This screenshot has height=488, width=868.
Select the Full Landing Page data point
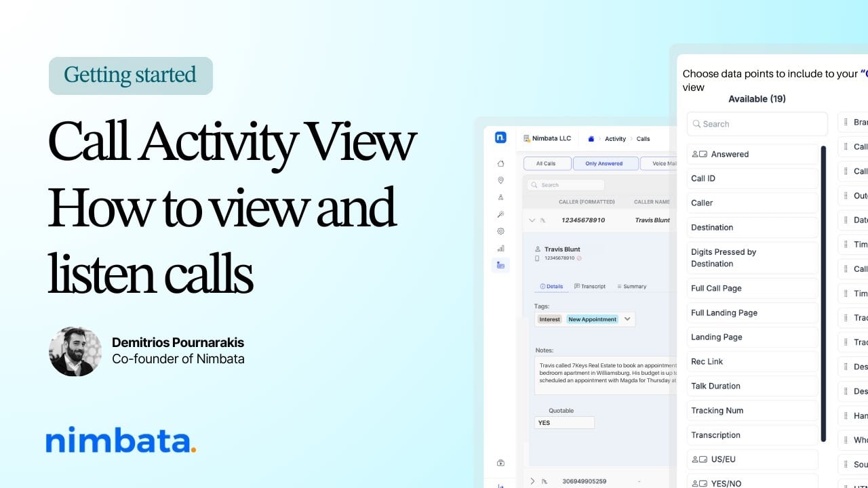[753, 312]
